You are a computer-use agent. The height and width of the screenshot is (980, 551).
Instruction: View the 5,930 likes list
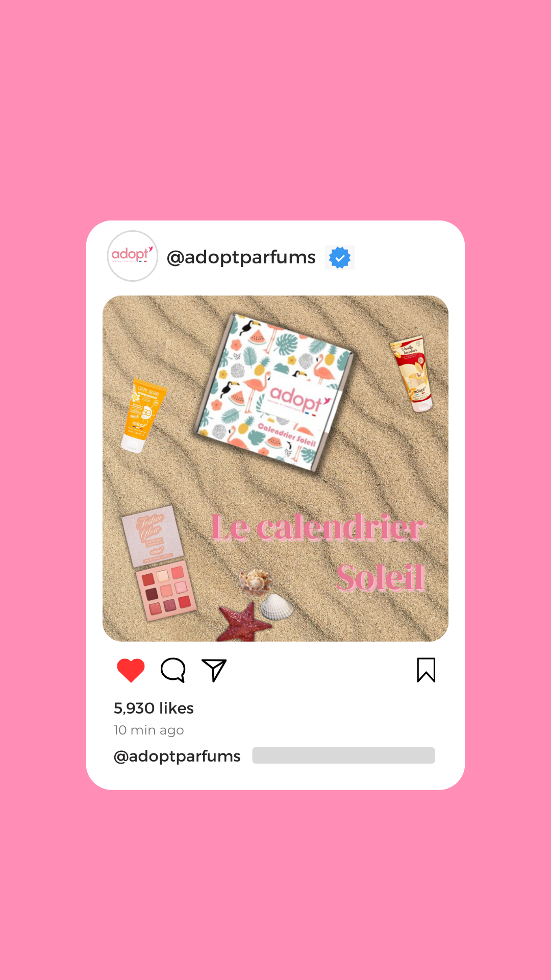(154, 708)
